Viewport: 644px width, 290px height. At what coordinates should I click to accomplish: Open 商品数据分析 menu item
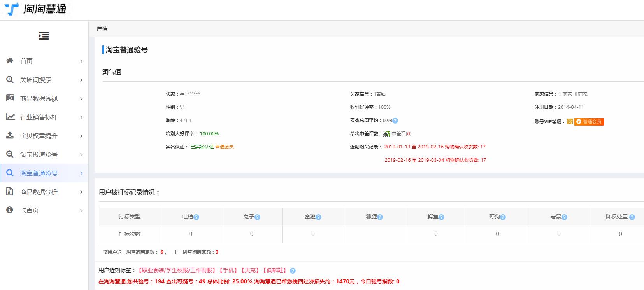(39, 192)
